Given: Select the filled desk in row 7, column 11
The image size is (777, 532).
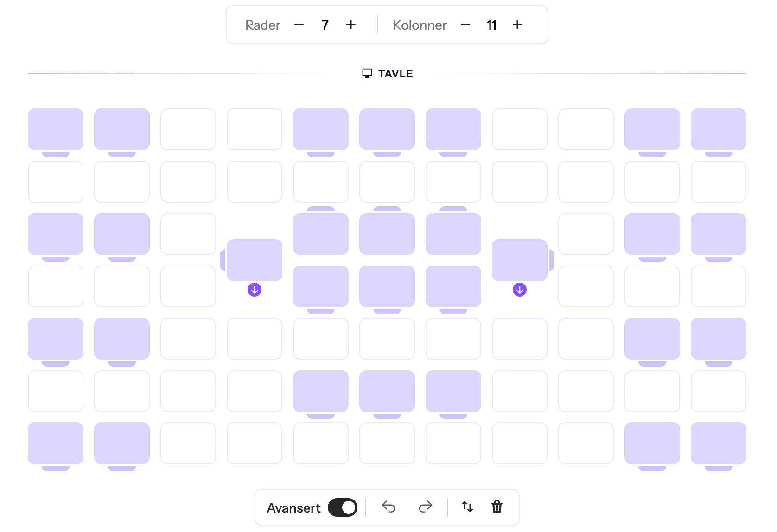Looking at the screenshot, I should (719, 443).
